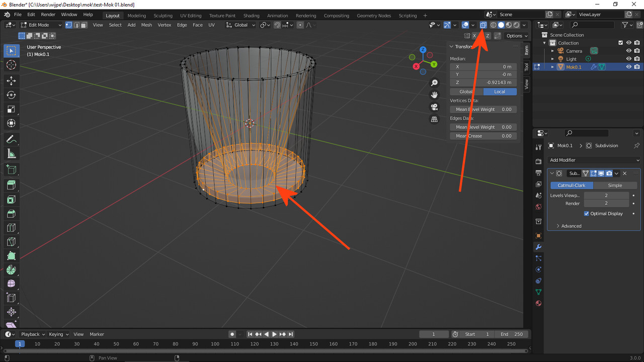Remove the Subdivision modifier with X

(x=625, y=173)
